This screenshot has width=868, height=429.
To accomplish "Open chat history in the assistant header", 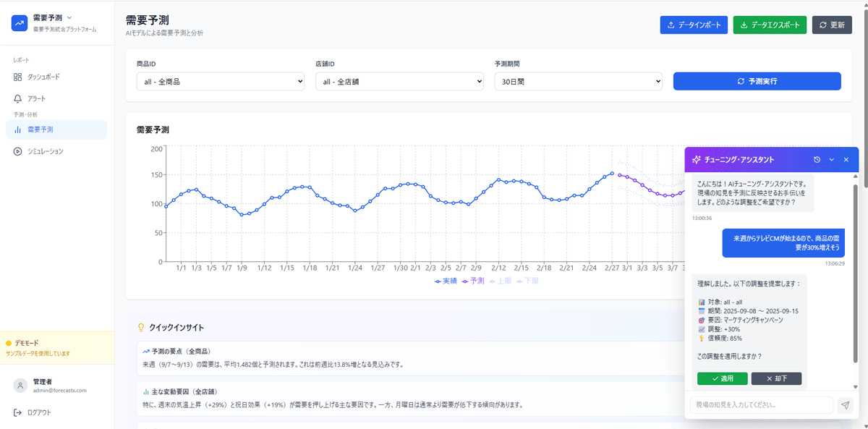I will click(817, 159).
